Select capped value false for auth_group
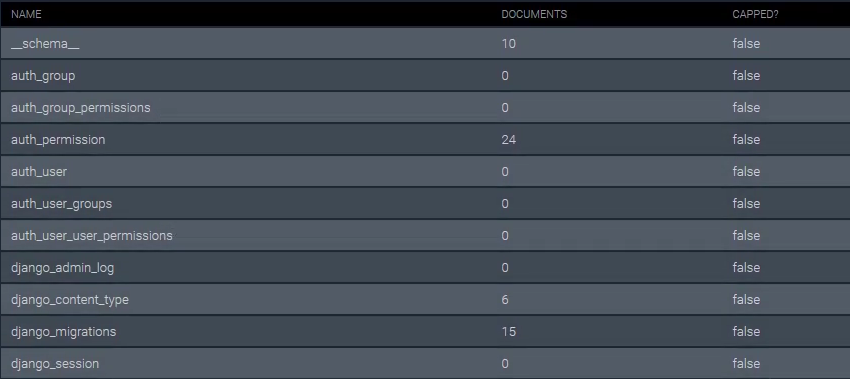The height and width of the screenshot is (379, 850). tap(746, 76)
